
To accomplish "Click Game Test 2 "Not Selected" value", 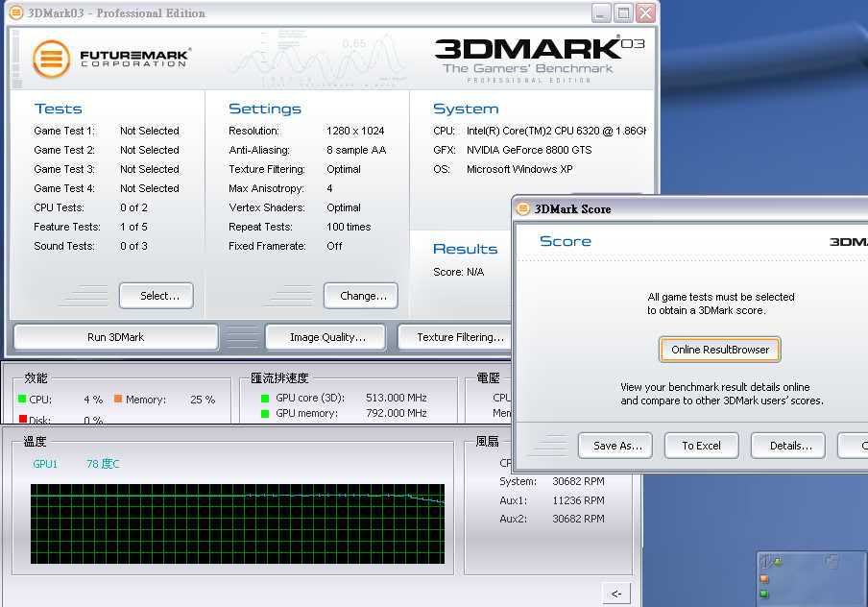I will pyautogui.click(x=150, y=150).
